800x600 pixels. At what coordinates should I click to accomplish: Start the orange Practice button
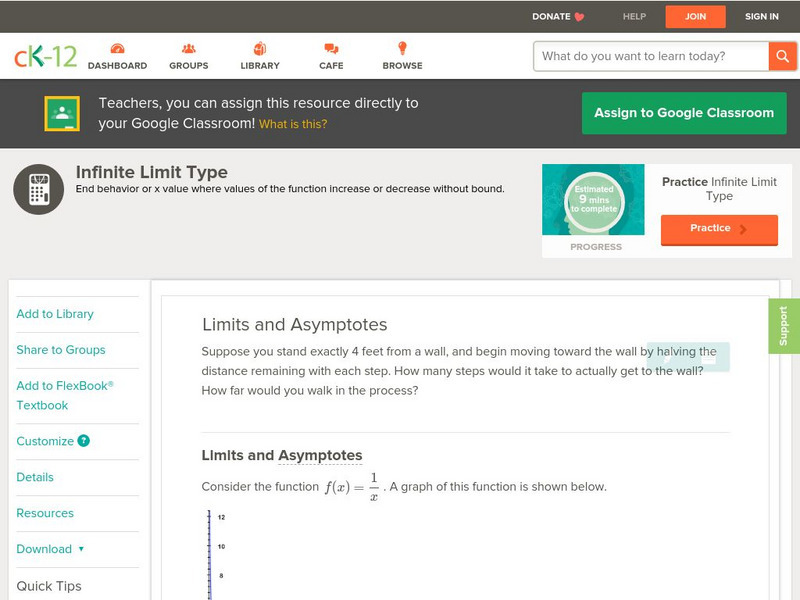(x=718, y=229)
